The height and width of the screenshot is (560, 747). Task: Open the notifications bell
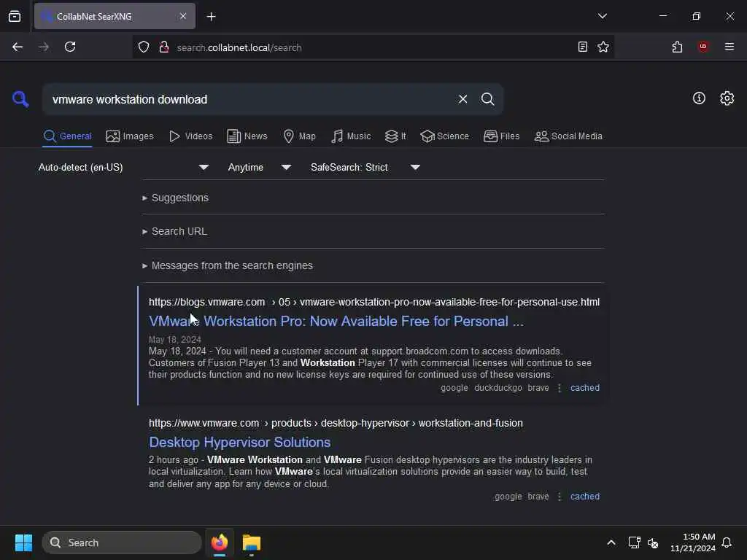(727, 542)
